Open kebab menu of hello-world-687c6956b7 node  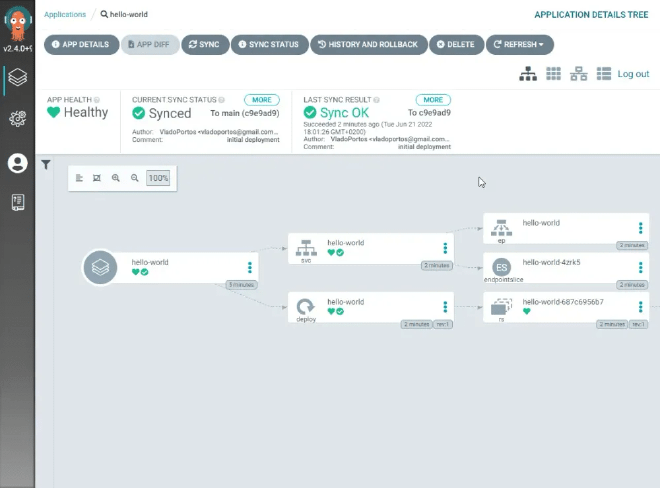[641, 307]
